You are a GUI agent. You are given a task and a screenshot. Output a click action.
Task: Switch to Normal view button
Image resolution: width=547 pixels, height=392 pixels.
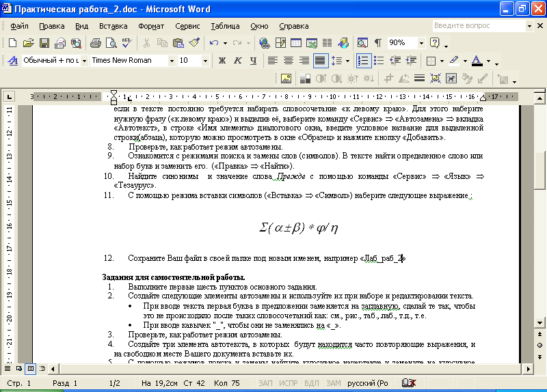(x=8, y=368)
